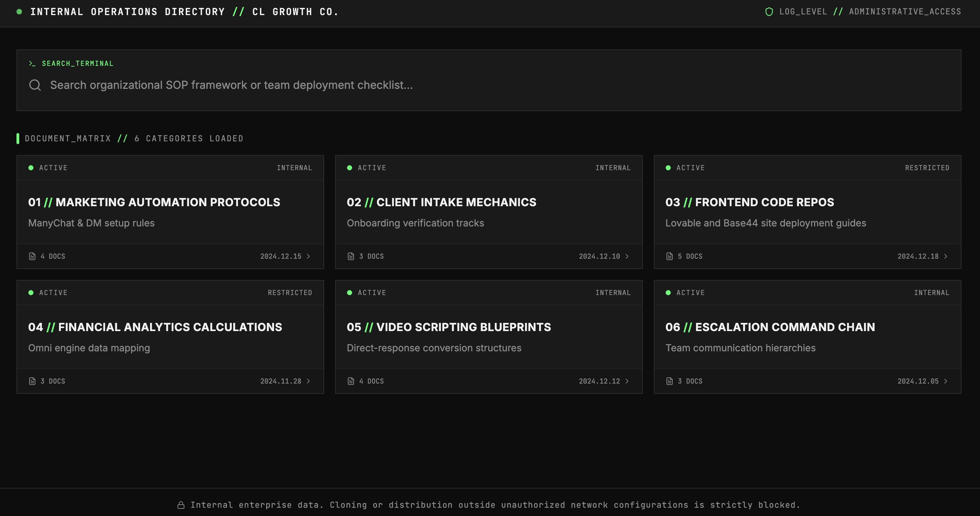Expand the chevron beside 2024.11.28
This screenshot has height=516, width=980.
click(x=309, y=381)
